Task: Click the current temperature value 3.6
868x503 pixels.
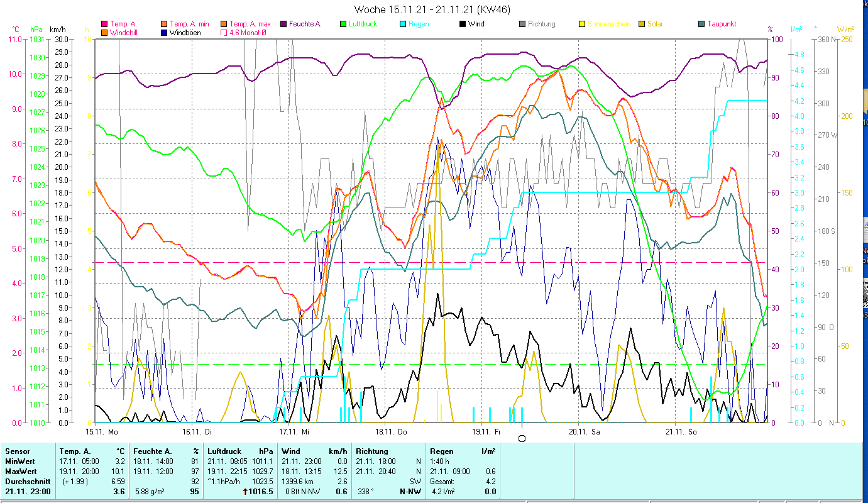Action: tap(121, 492)
